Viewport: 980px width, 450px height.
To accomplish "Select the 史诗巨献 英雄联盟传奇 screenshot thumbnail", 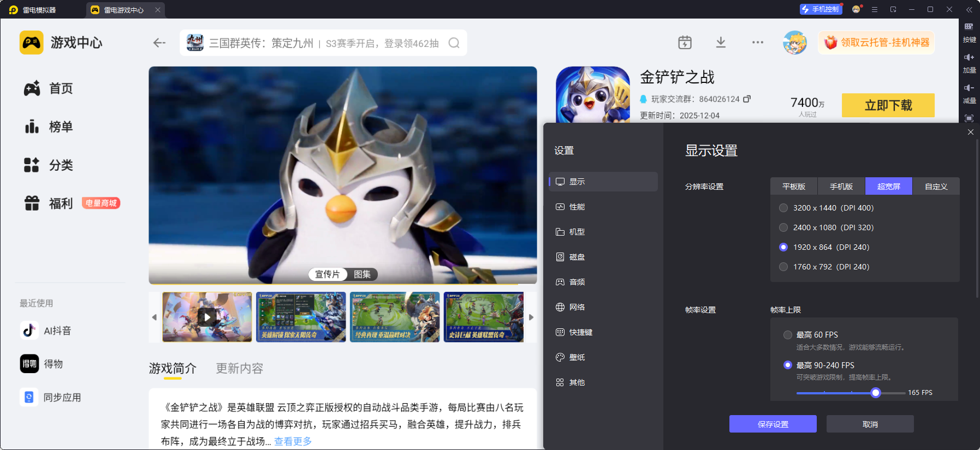I will (484, 317).
